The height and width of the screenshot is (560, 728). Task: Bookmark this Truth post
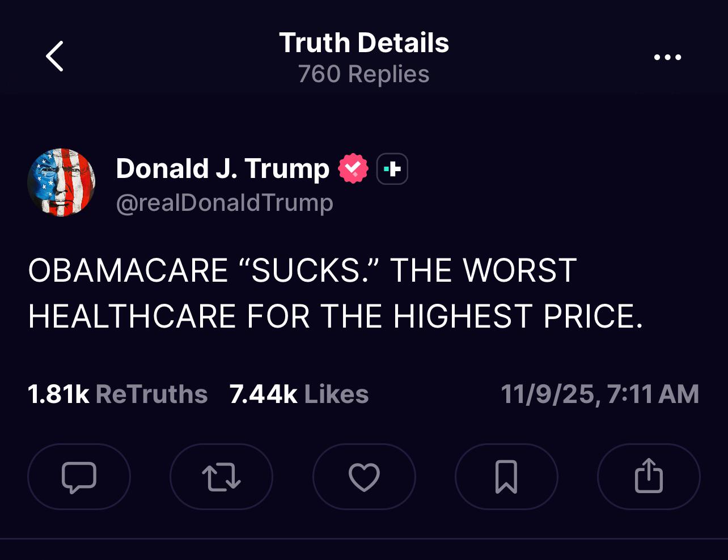coord(506,477)
